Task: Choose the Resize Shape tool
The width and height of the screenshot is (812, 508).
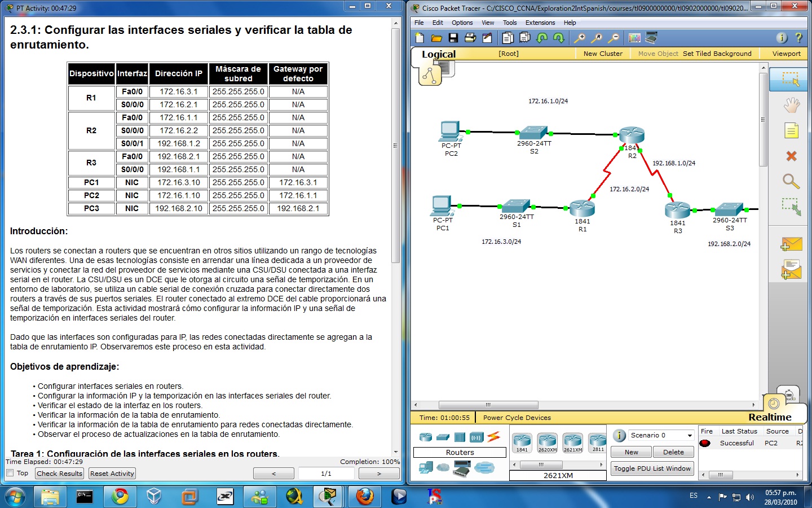Action: pyautogui.click(x=791, y=207)
